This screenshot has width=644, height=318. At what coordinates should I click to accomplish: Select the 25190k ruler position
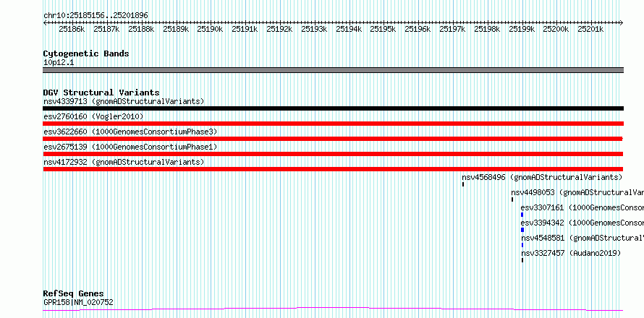coord(210,29)
